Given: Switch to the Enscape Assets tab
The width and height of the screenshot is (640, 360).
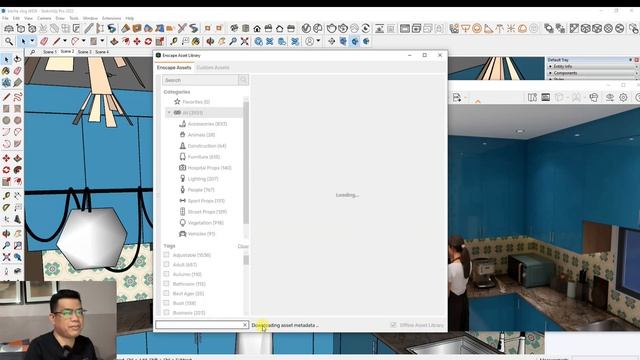Looking at the screenshot, I should tap(174, 67).
